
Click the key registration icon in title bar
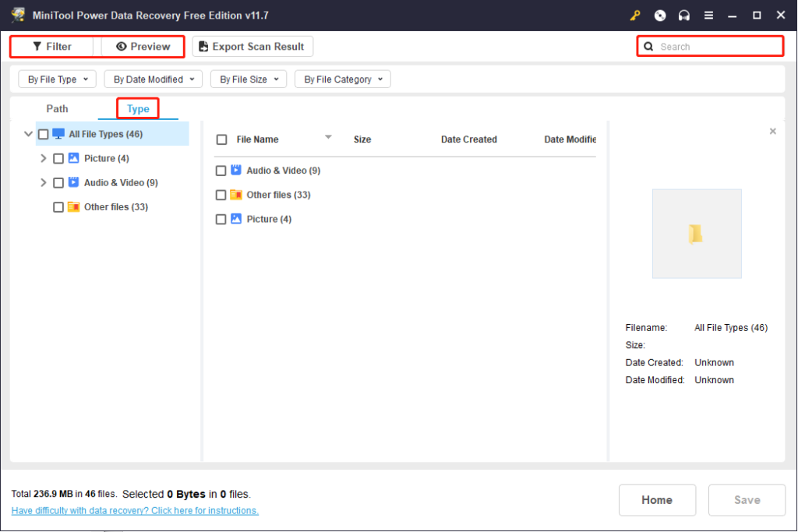[637, 15]
